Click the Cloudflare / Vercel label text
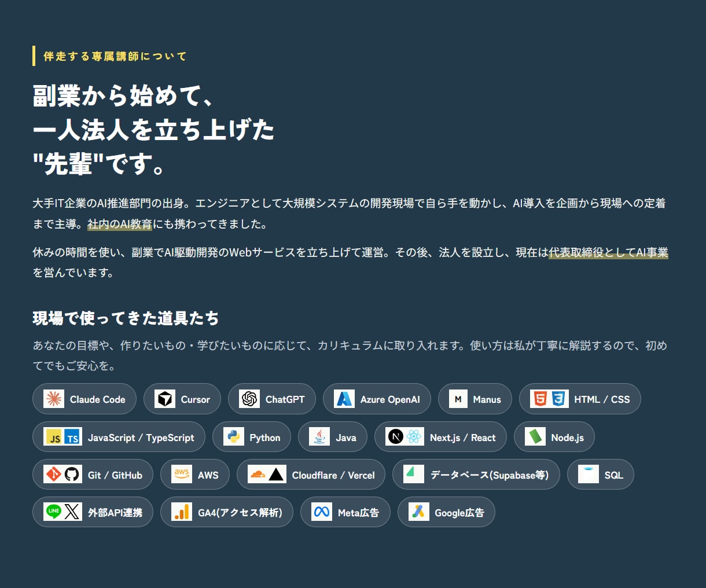Viewport: 706px width, 588px height. [x=333, y=475]
